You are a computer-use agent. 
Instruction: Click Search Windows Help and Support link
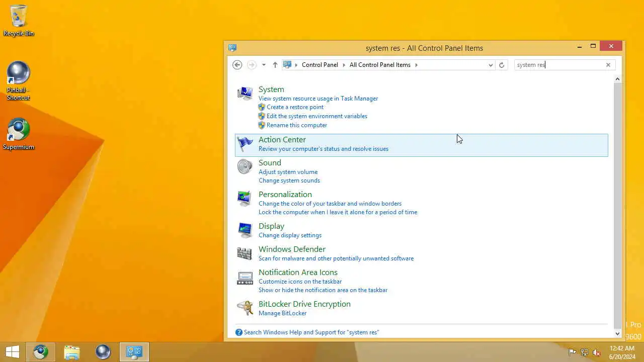[311, 332]
